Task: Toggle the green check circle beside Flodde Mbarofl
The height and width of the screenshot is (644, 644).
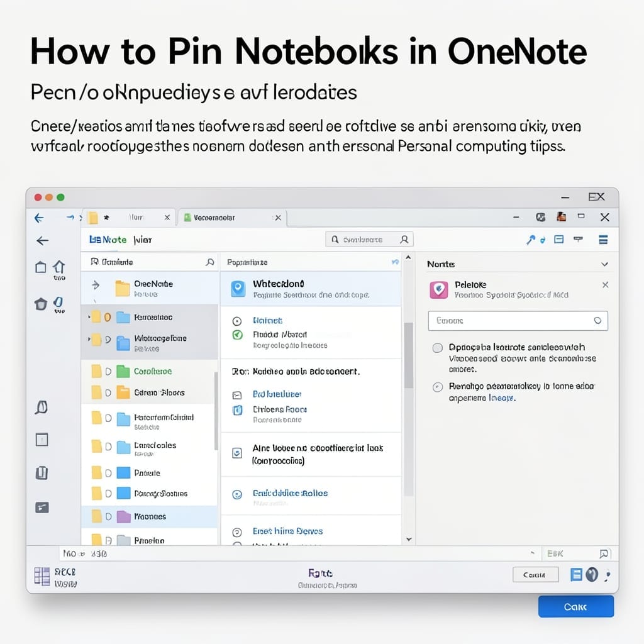Action: [x=237, y=335]
